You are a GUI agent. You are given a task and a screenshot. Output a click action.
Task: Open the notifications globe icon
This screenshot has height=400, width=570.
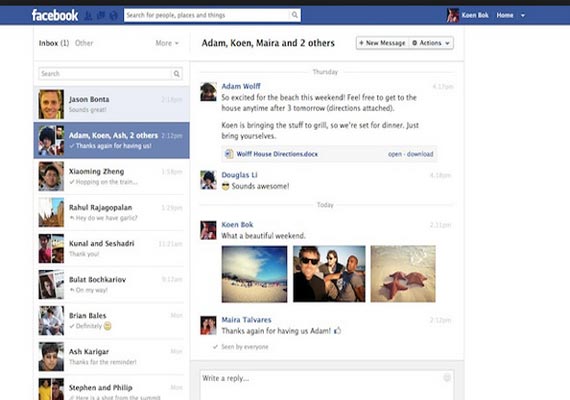[x=114, y=15]
